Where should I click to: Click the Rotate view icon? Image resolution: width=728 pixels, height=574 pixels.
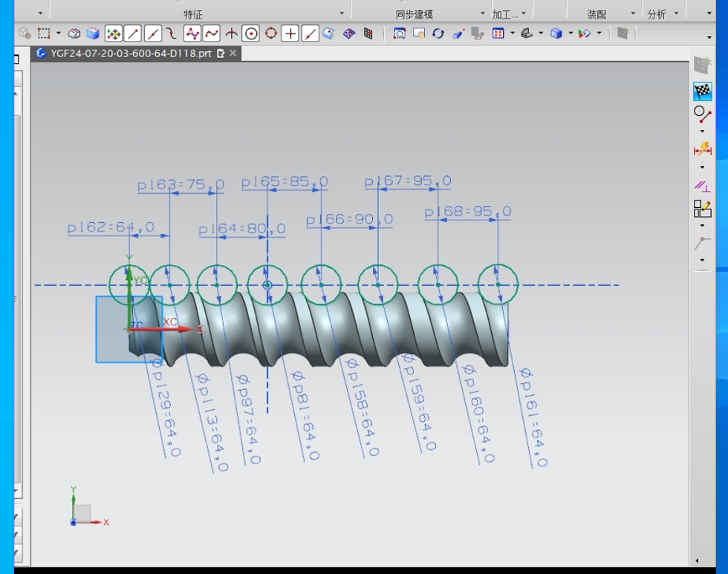tap(438, 33)
